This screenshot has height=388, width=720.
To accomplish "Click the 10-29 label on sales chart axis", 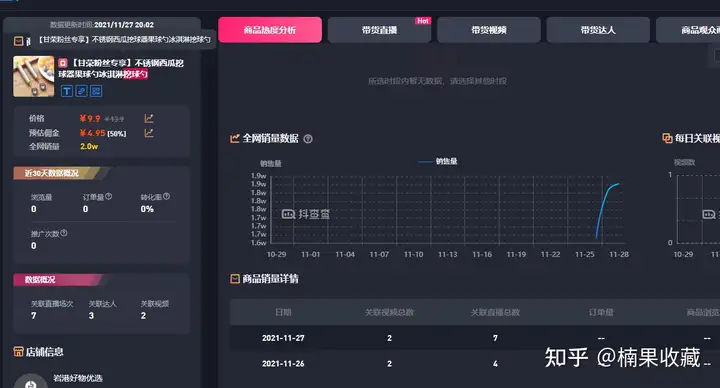I will point(276,254).
